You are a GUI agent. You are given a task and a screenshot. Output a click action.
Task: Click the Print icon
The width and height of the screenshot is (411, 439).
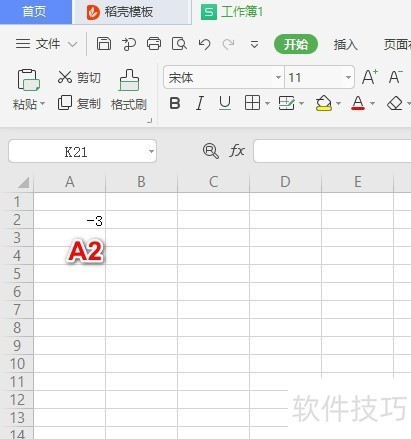(154, 44)
